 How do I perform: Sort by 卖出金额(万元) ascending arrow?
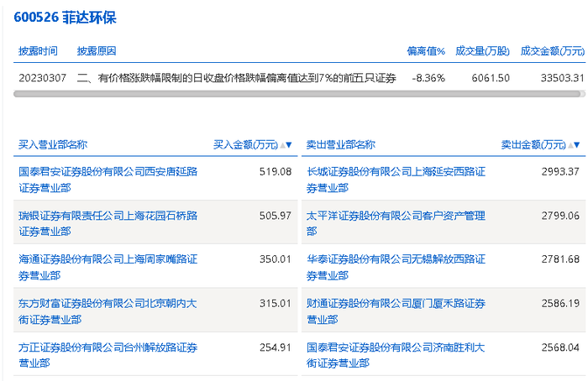pyautogui.click(x=570, y=145)
